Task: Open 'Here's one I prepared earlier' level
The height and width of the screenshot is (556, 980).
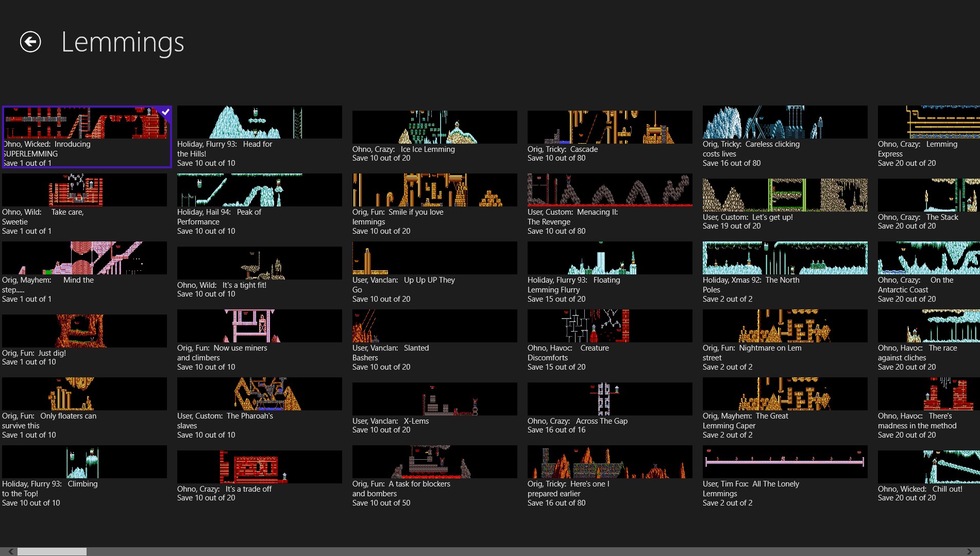Action: point(610,476)
